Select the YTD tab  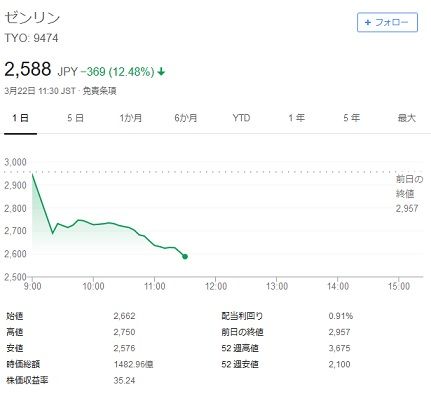click(x=241, y=118)
